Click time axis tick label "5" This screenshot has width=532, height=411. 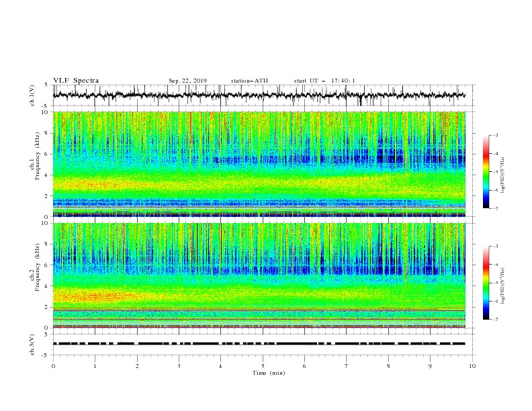click(263, 366)
